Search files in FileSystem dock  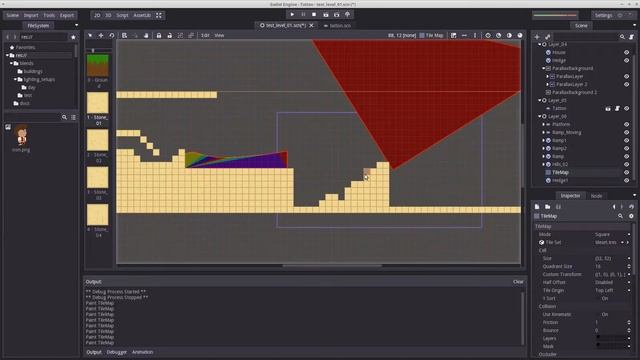64,117
